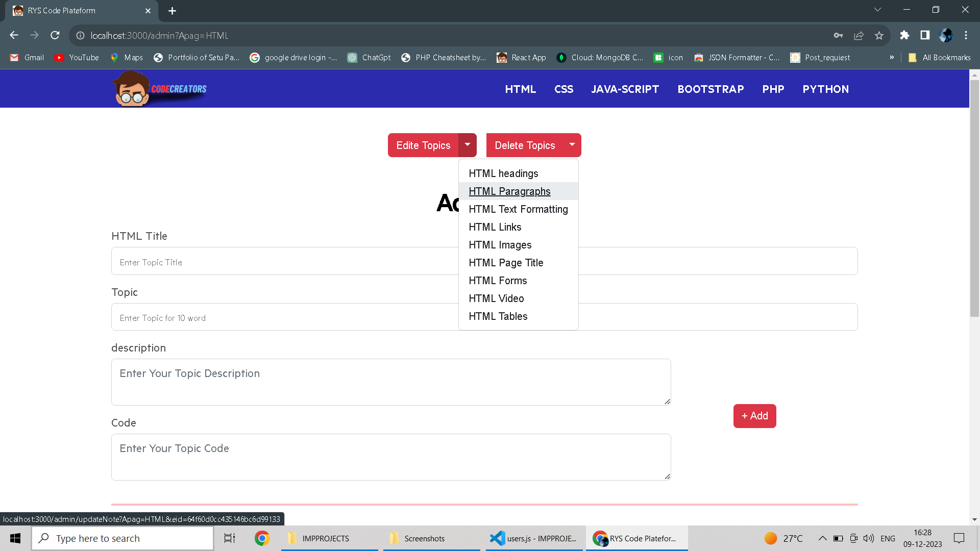The height and width of the screenshot is (551, 980).
Task: Choose HTML Tables in the dropdown list
Action: [498, 316]
